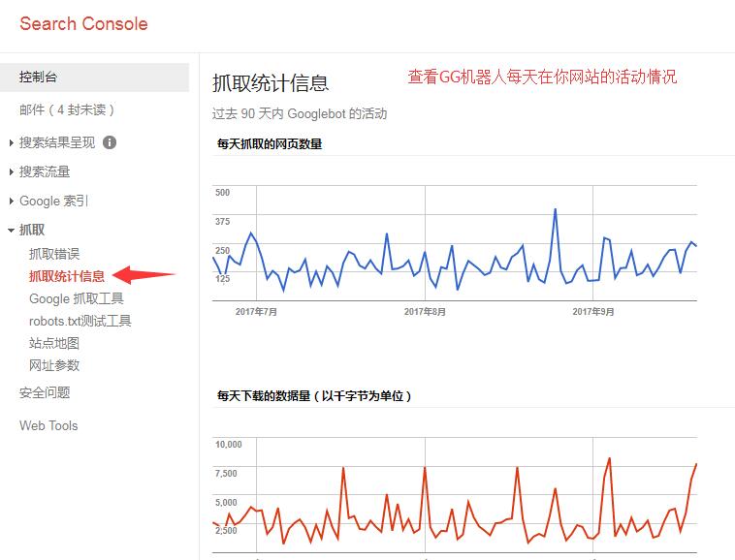This screenshot has width=735, height=560.
Task: Select 抓取统计信息 crawl stats item
Action: tap(67, 276)
